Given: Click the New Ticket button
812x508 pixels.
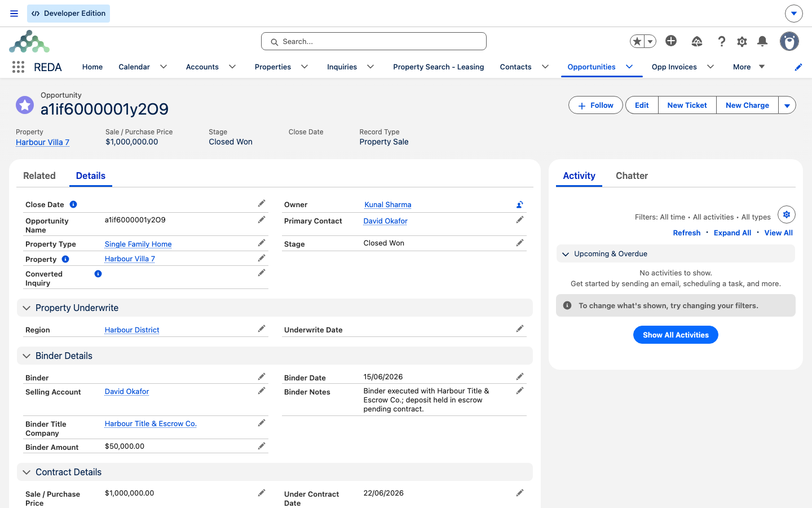Looking at the screenshot, I should (x=687, y=105).
